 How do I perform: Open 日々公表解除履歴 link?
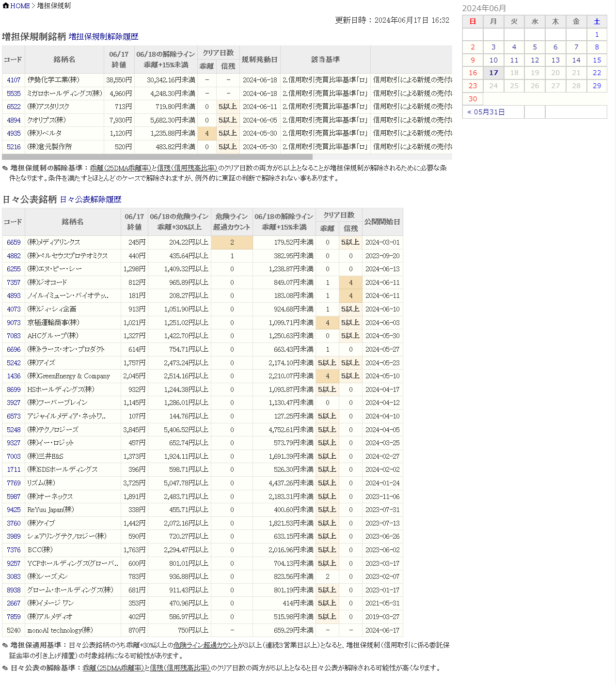[90, 200]
